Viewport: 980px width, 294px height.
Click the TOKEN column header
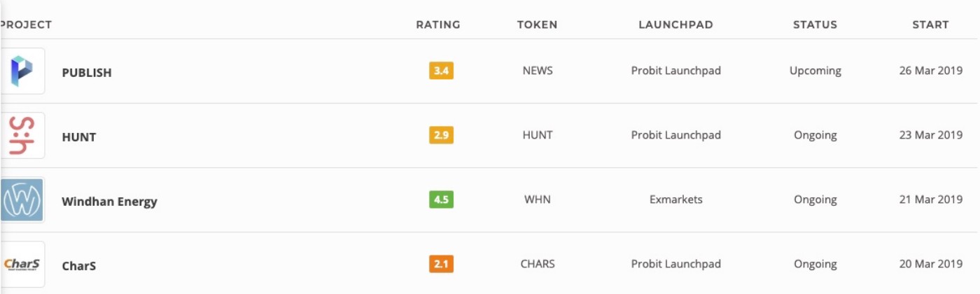pyautogui.click(x=537, y=24)
